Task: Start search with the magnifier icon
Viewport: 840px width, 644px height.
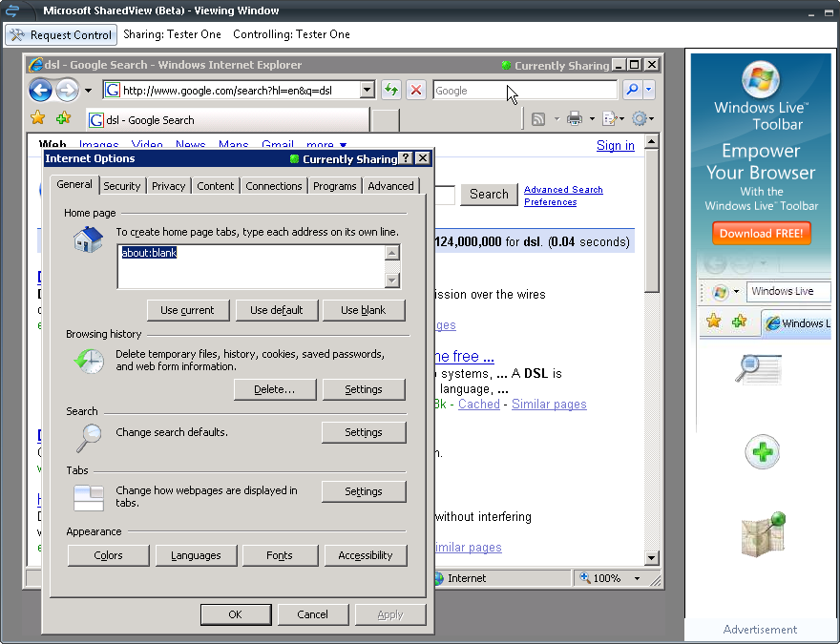Action: pyautogui.click(x=632, y=90)
